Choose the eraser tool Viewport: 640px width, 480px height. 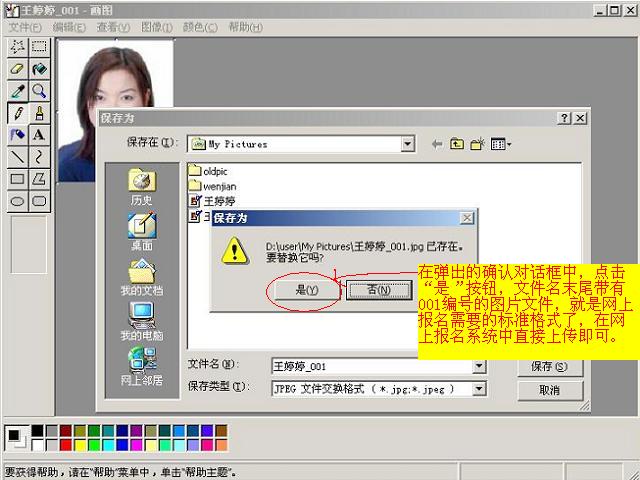coord(18,69)
